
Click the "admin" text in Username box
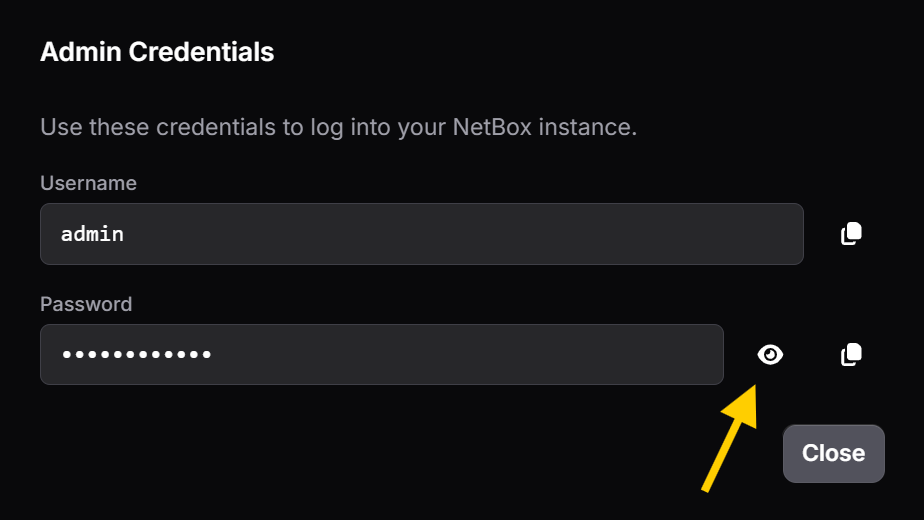pos(92,234)
